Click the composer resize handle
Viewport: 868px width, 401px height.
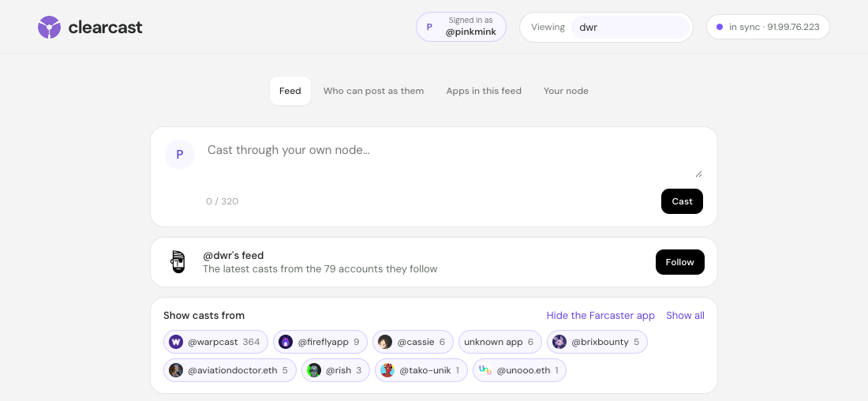point(698,174)
